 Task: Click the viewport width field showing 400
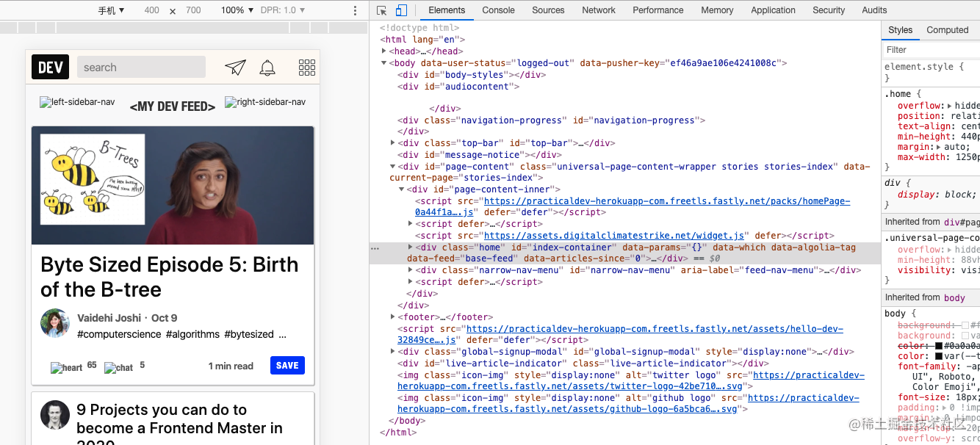click(x=151, y=10)
